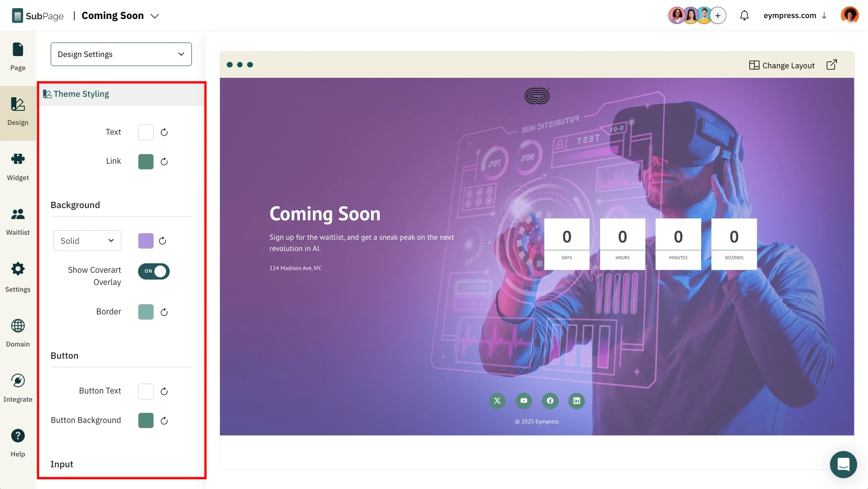The width and height of the screenshot is (868, 489).
Task: Add a collaborator with plus icon
Action: tap(718, 15)
